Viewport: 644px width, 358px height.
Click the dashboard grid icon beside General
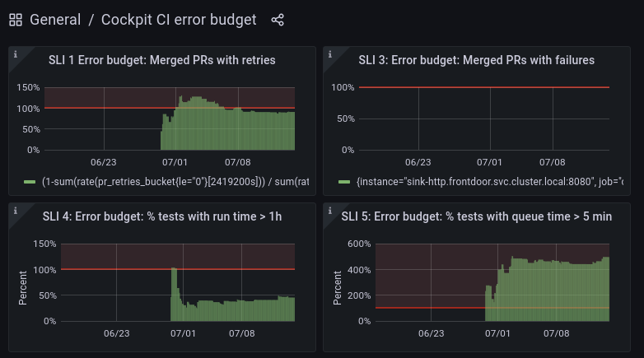16,20
